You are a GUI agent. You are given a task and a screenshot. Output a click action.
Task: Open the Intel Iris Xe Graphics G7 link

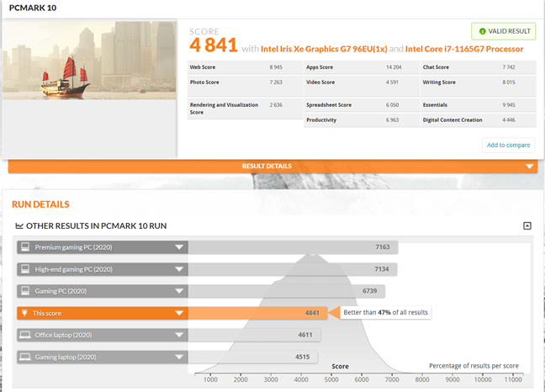324,49
